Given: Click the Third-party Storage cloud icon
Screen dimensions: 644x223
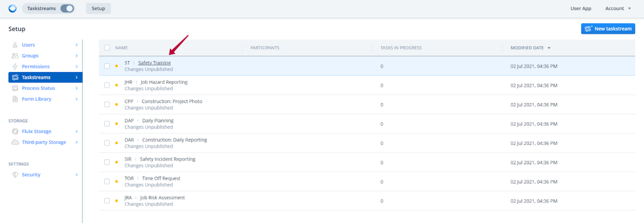Looking at the screenshot, I should pyautogui.click(x=15, y=143).
